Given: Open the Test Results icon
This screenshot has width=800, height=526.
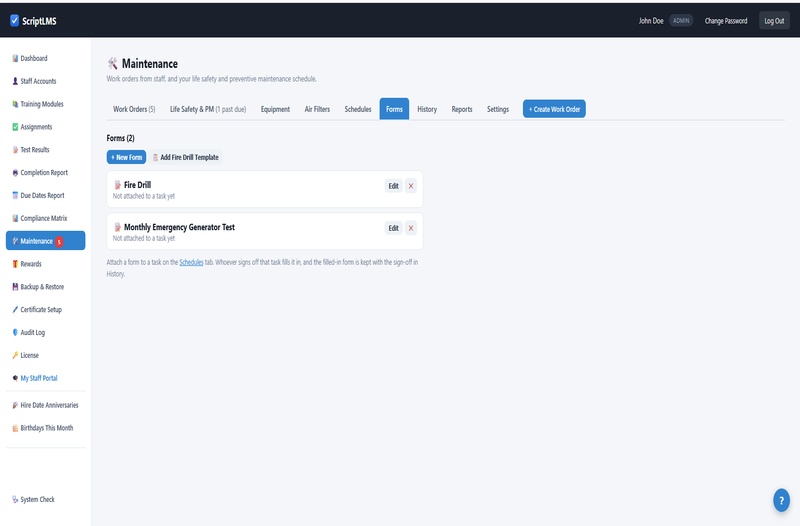Looking at the screenshot, I should point(15,149).
